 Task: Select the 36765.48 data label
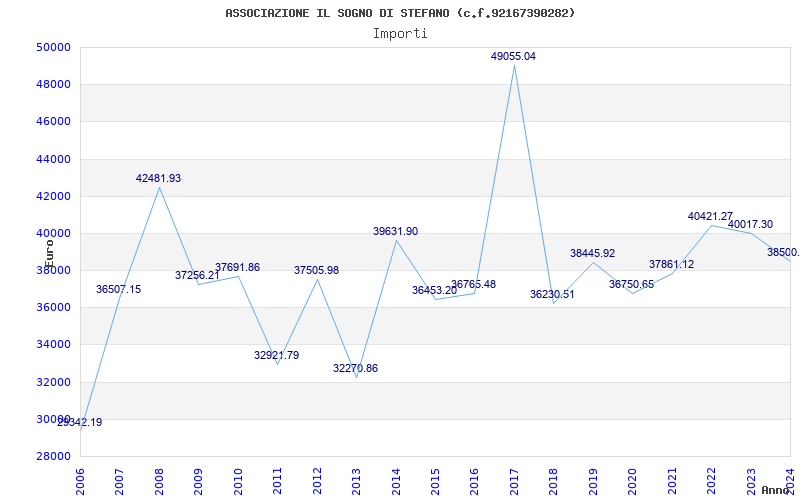[x=473, y=284]
